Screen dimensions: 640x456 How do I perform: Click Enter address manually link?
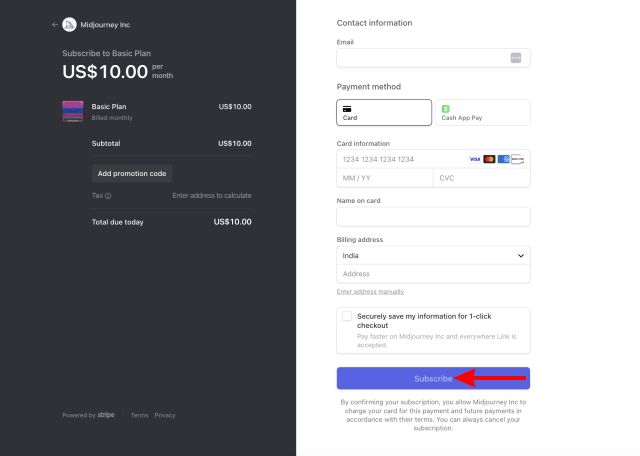click(x=370, y=291)
